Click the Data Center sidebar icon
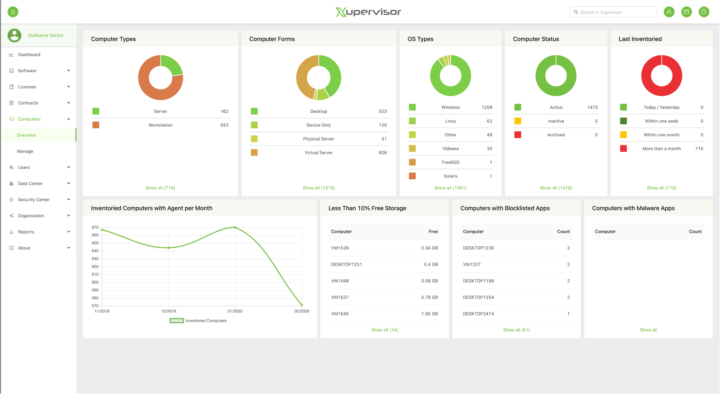Image resolution: width=720 pixels, height=394 pixels. pos(11,183)
